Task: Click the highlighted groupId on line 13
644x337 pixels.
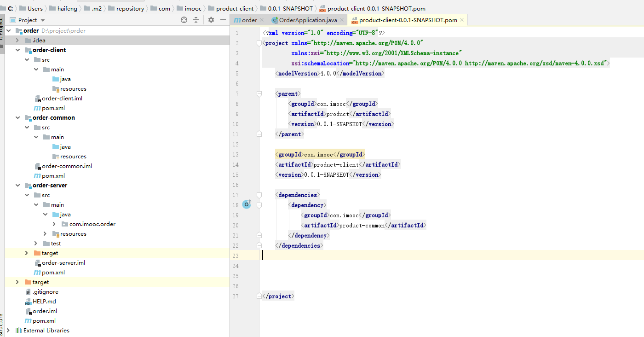Action: pyautogui.click(x=320, y=154)
